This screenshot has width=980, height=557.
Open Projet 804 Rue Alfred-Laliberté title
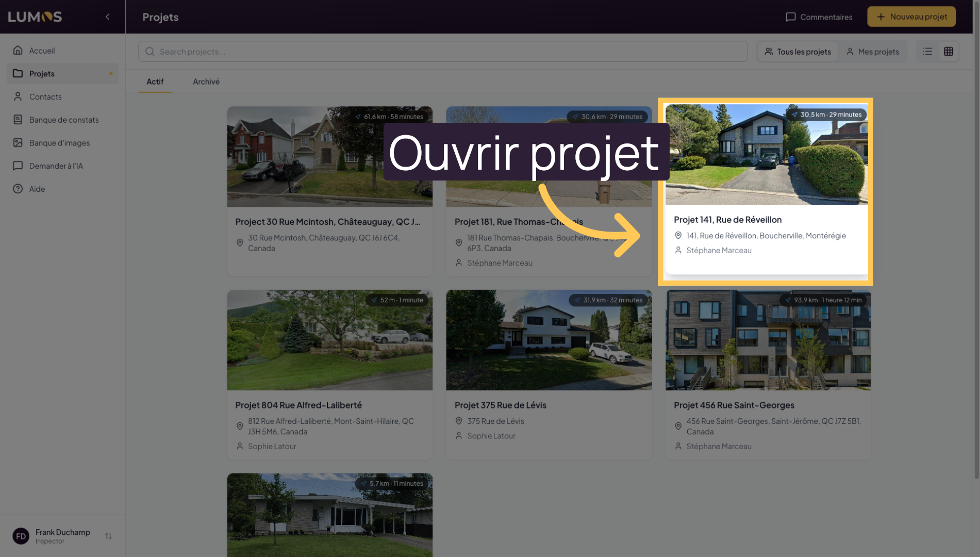tap(298, 405)
